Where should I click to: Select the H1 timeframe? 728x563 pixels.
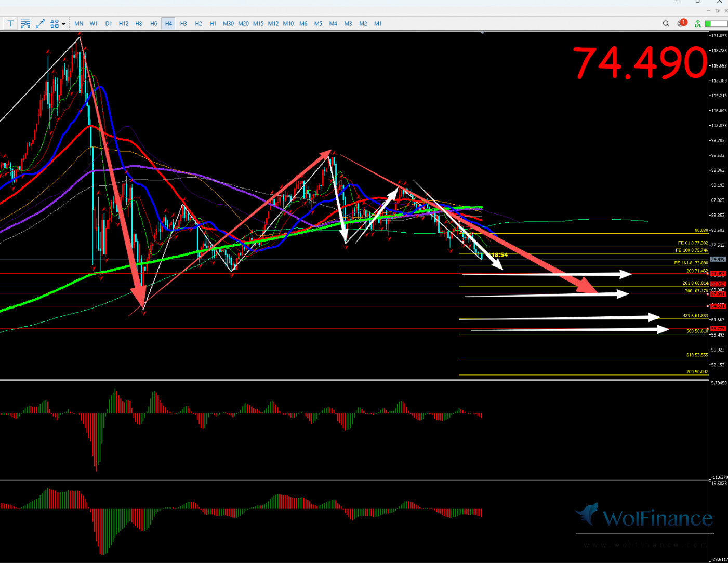pyautogui.click(x=213, y=23)
